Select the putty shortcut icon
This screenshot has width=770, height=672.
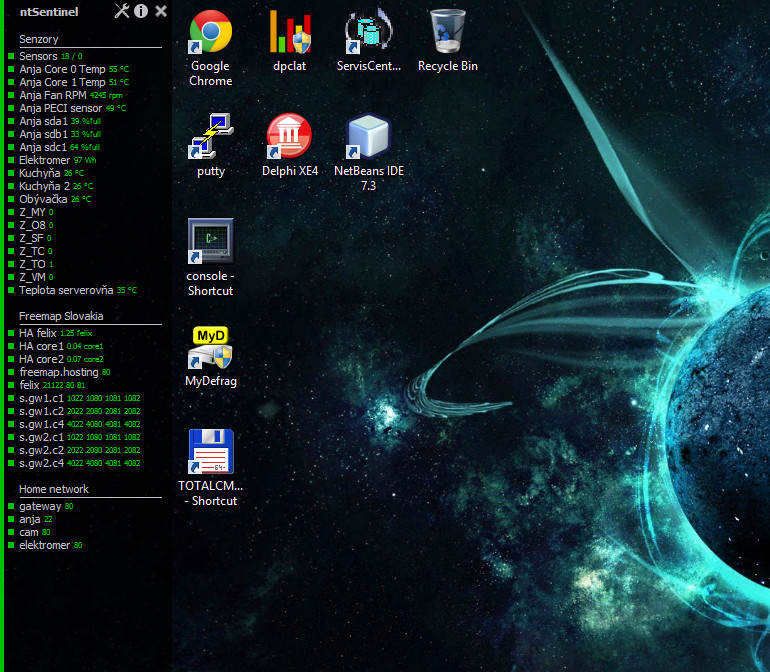click(211, 146)
